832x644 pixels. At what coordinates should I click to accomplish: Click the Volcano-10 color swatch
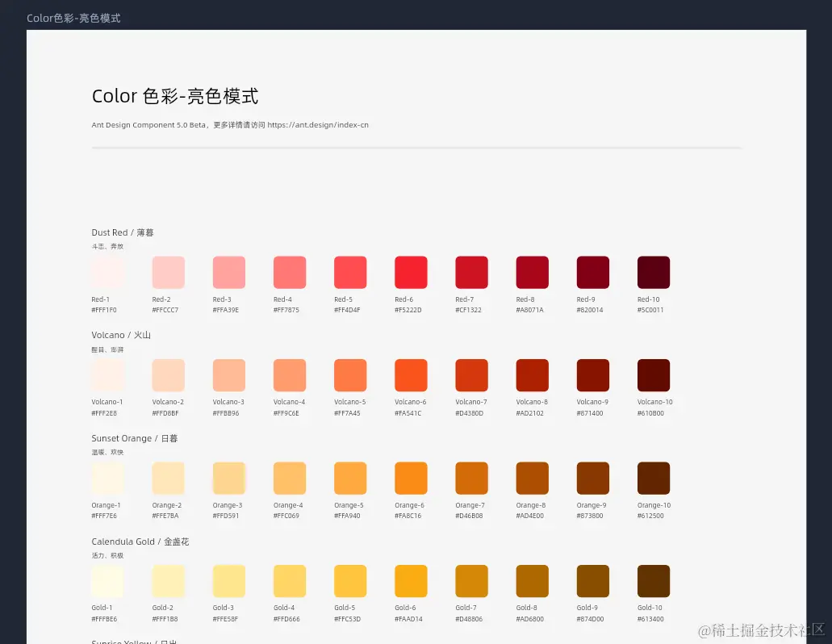[x=654, y=375]
